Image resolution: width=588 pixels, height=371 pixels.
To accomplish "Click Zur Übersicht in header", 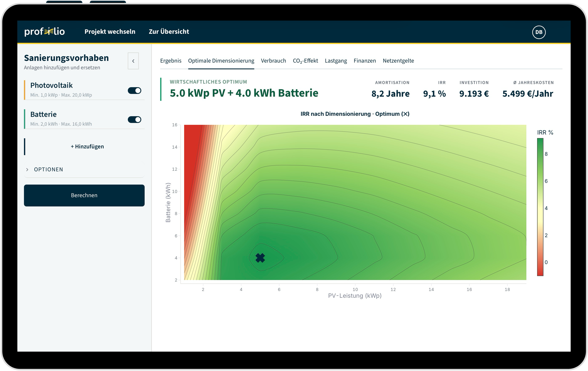I will click(169, 31).
